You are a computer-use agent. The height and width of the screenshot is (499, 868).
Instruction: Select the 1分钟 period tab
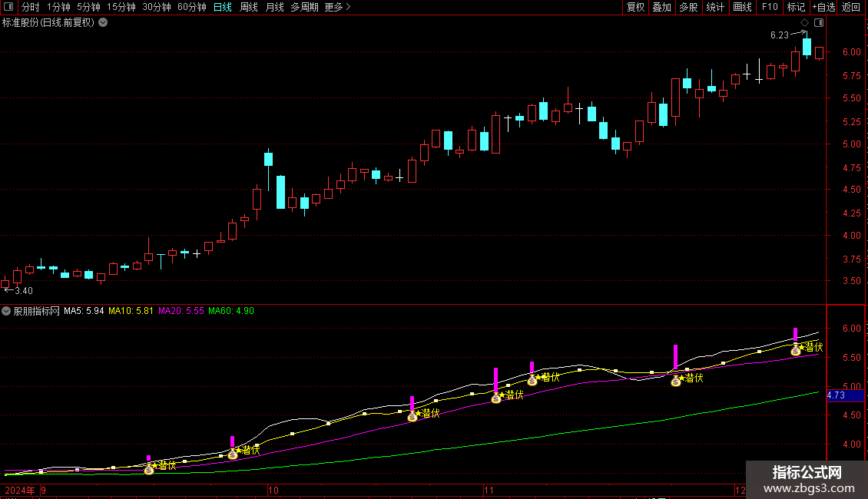(58, 7)
